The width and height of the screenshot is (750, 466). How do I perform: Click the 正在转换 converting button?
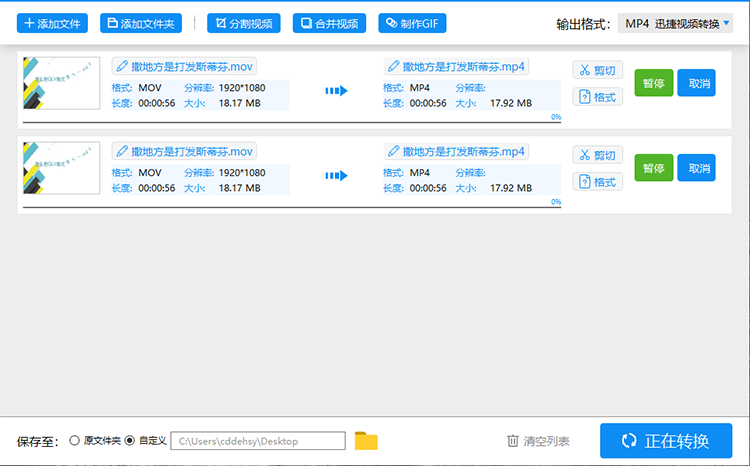(x=666, y=441)
